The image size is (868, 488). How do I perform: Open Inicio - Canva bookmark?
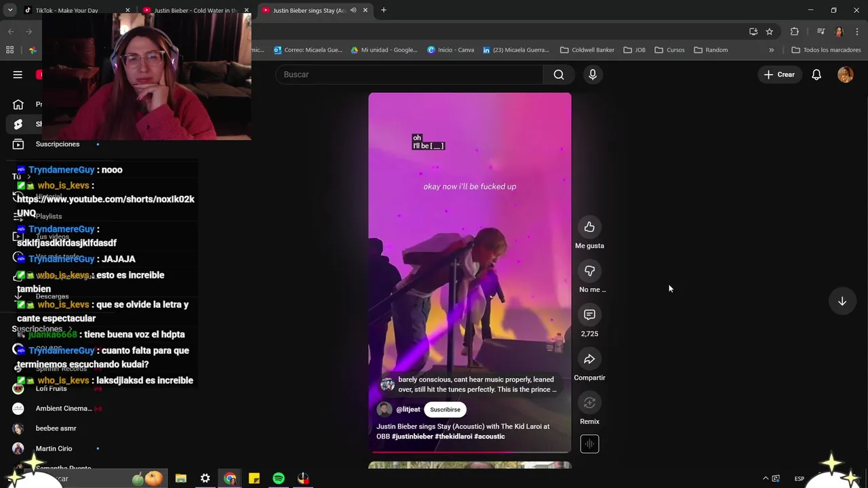click(x=451, y=49)
